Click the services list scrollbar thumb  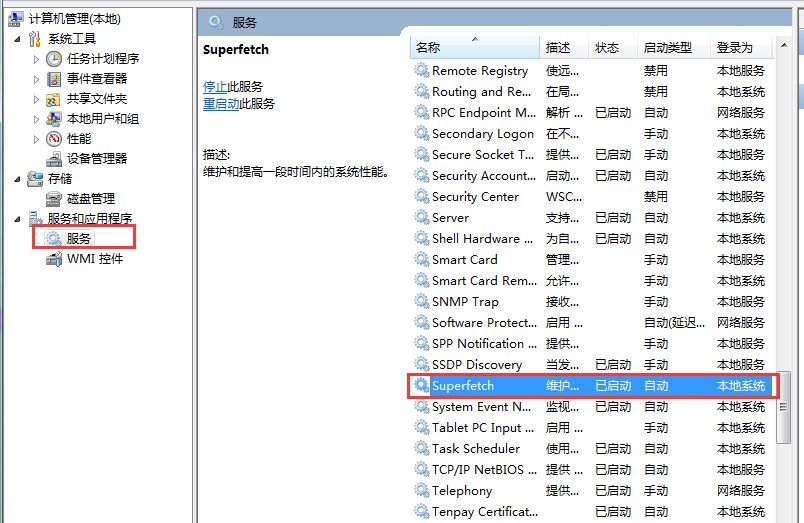(783, 407)
